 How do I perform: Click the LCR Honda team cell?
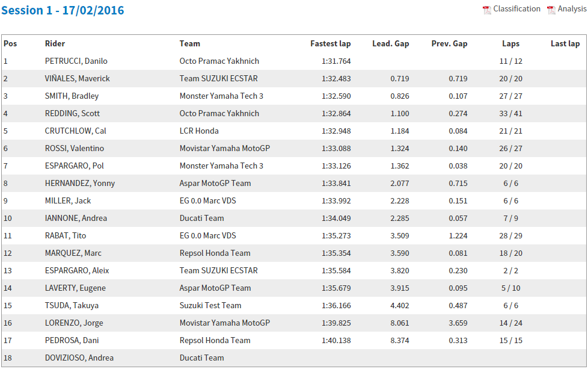(x=199, y=131)
